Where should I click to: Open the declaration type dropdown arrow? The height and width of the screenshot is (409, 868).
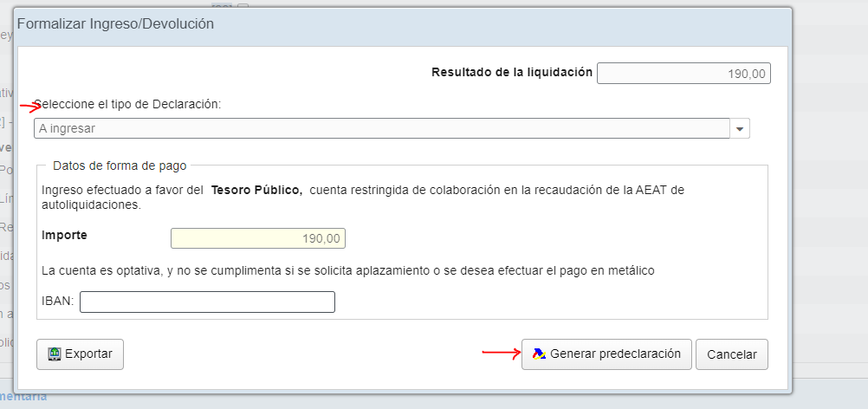point(740,129)
